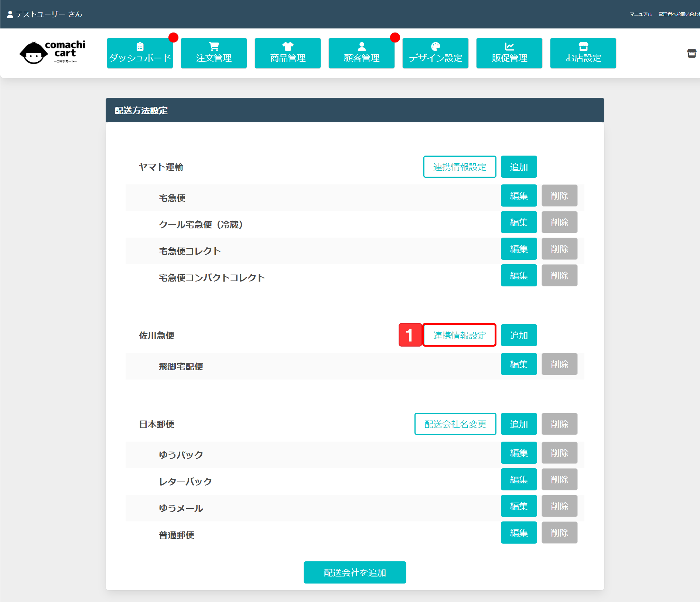Click 配送会社を追加 button
Screen dimensions: 700x602
click(355, 572)
